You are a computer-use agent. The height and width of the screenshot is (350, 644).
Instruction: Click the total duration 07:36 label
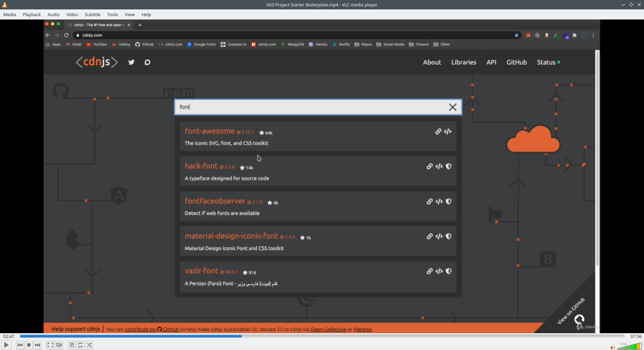pyautogui.click(x=636, y=336)
